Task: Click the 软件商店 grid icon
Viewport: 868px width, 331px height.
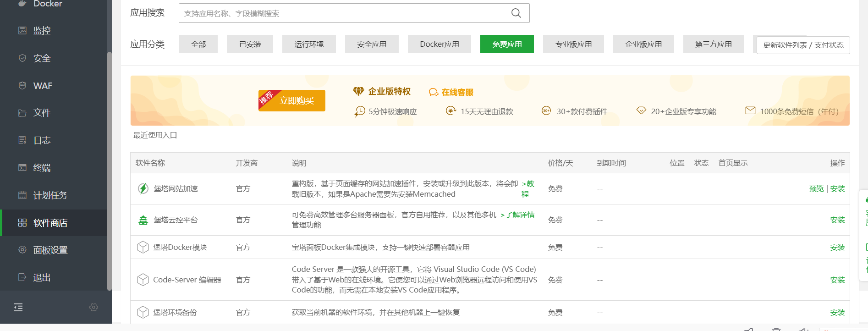Action: [22, 223]
